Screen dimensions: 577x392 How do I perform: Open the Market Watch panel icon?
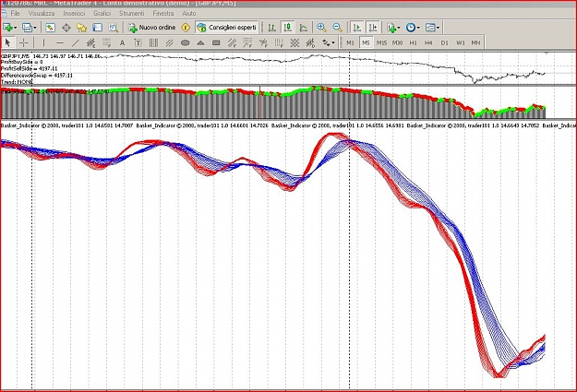(50, 28)
